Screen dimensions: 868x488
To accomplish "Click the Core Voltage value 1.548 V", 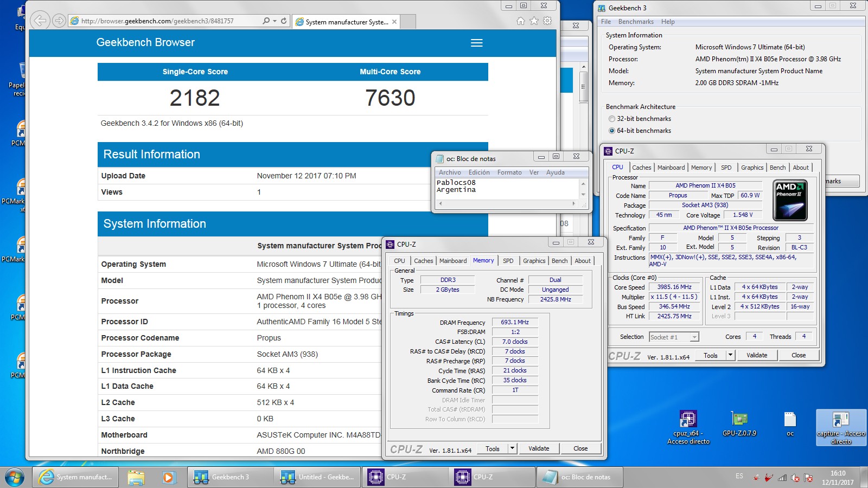I will click(x=743, y=215).
